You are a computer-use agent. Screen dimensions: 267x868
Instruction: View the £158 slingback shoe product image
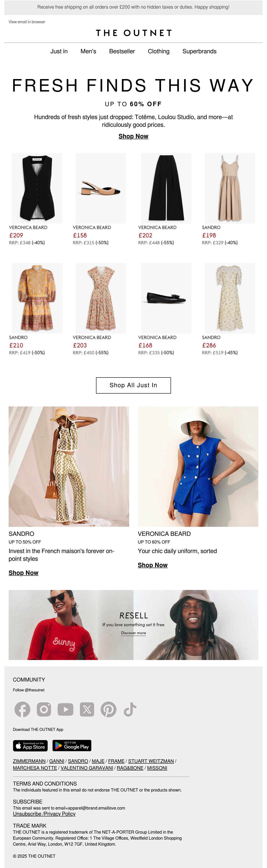tap(101, 188)
